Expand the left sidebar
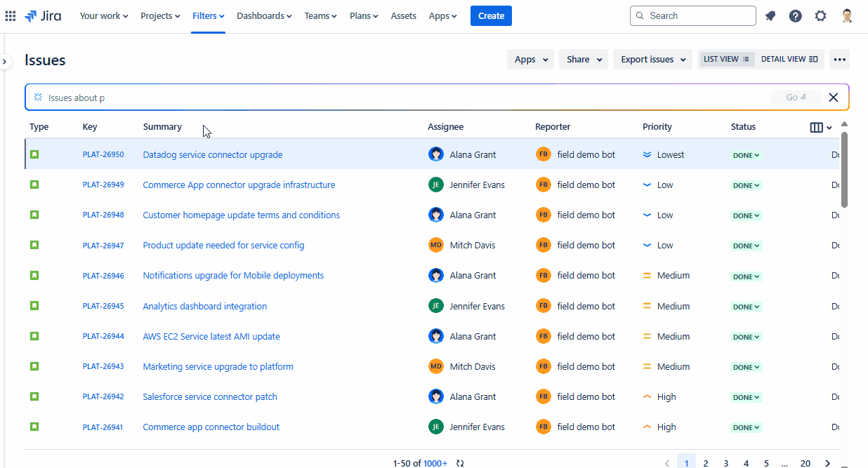This screenshot has height=468, width=868. click(5, 62)
